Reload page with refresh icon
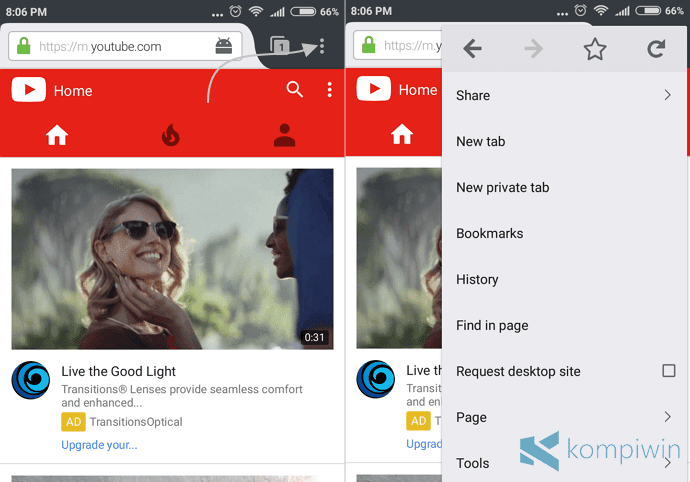This screenshot has height=482, width=690. [x=656, y=48]
